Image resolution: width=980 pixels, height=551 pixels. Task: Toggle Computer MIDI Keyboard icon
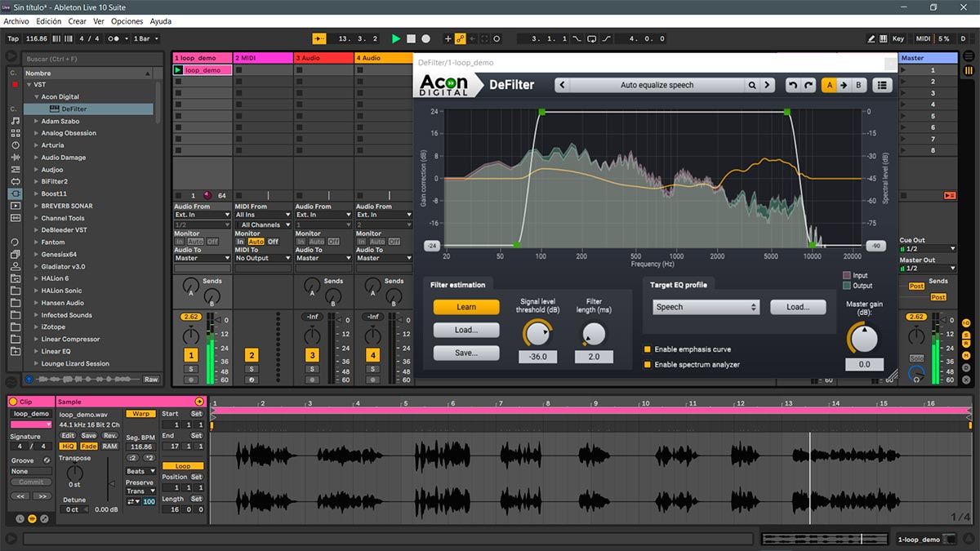884,38
